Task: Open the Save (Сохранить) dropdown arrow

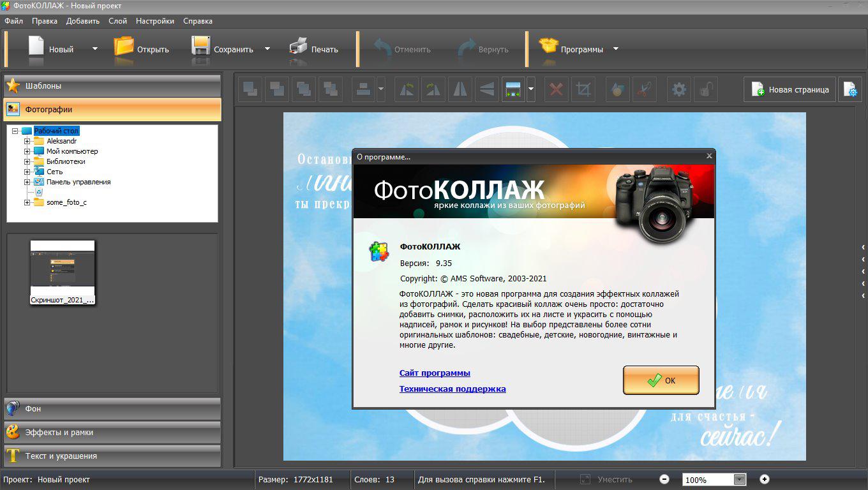Action: (x=267, y=49)
